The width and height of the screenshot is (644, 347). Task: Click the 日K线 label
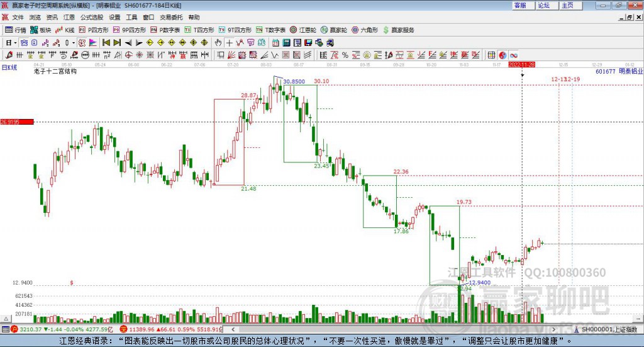click(x=9, y=67)
